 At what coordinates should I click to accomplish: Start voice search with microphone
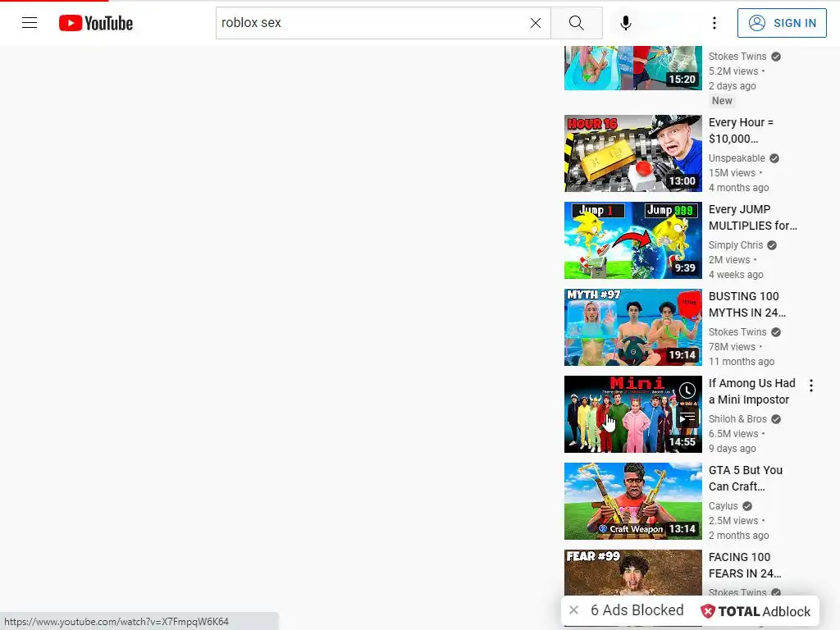pos(625,23)
